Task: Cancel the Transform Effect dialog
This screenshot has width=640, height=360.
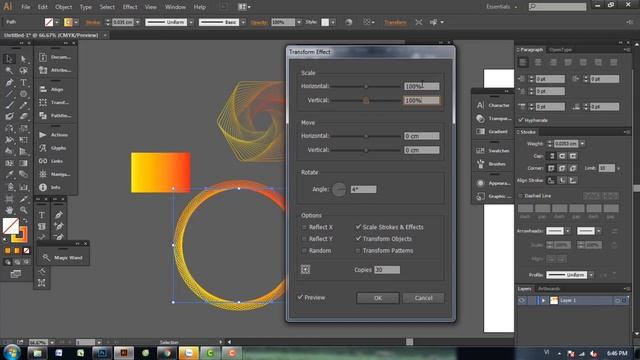Action: pyautogui.click(x=423, y=298)
